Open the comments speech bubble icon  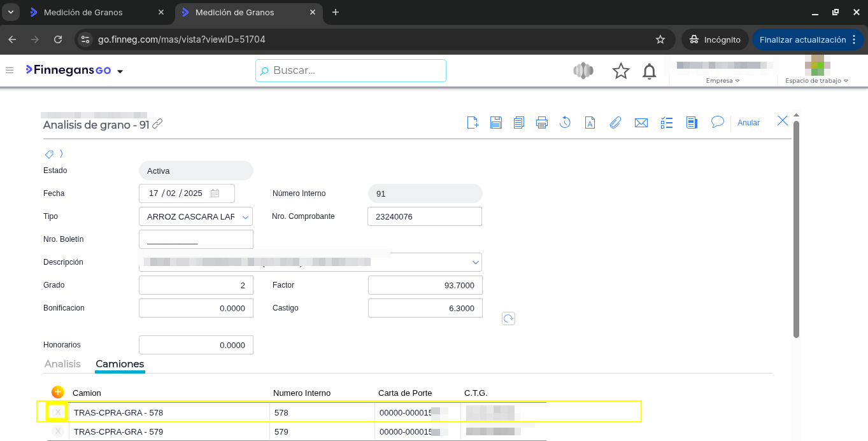tap(718, 122)
